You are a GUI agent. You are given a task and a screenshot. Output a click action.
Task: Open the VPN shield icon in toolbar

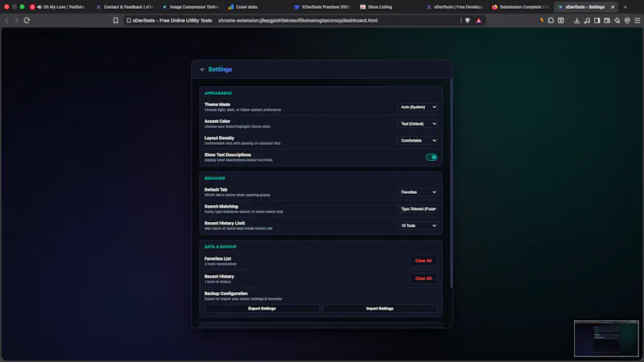pos(627,20)
